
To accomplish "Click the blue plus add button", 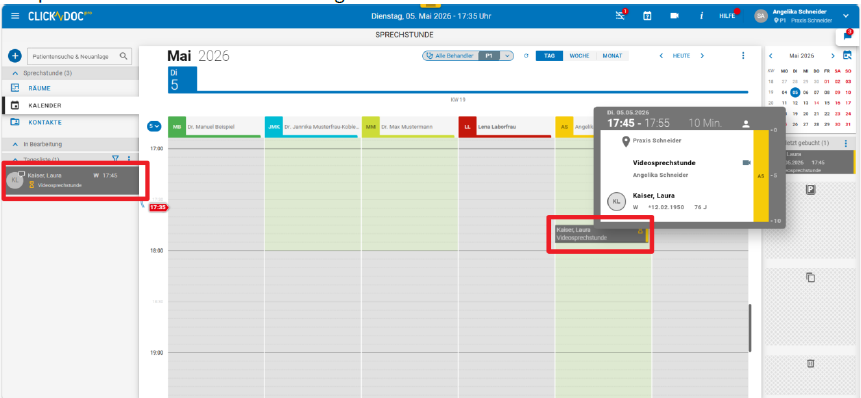I will 15,56.
